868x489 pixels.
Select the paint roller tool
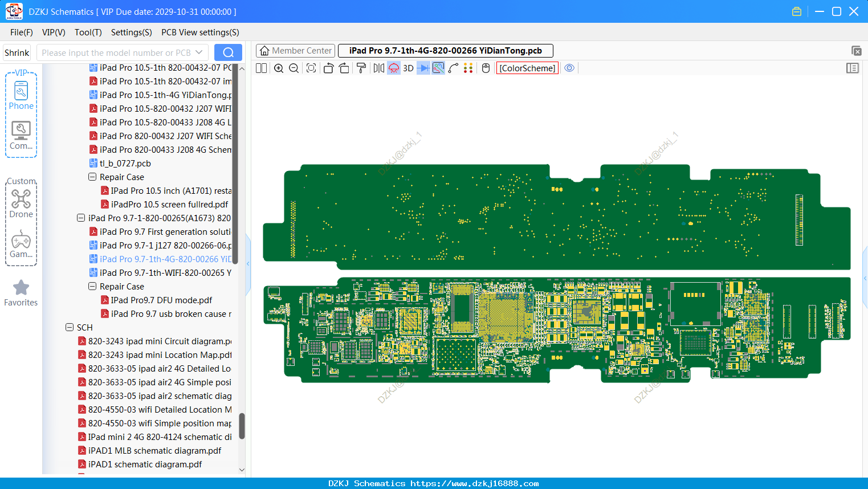(361, 68)
